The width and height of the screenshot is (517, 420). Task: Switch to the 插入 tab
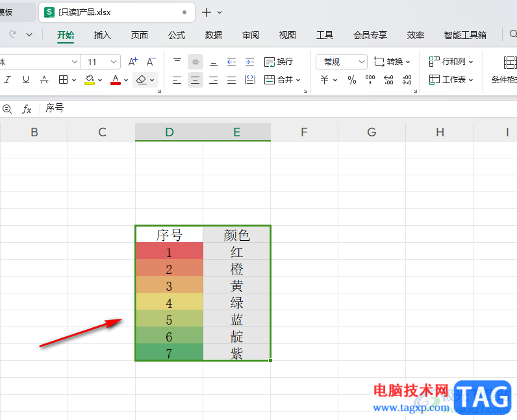coord(102,35)
